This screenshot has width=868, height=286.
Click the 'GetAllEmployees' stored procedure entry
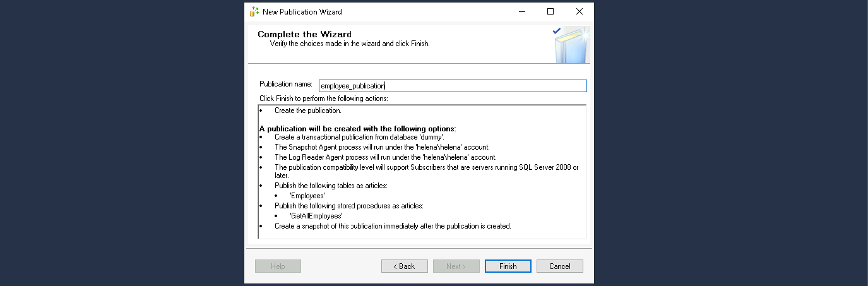316,215
